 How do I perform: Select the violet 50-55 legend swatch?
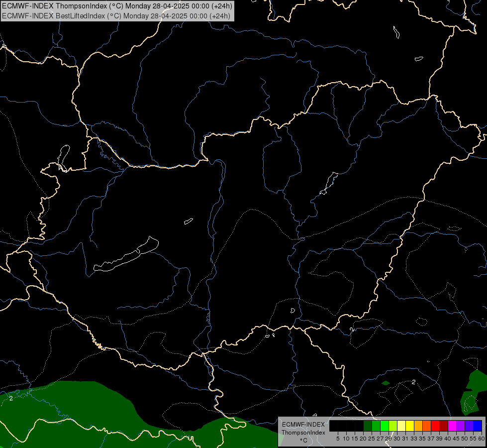469,426
